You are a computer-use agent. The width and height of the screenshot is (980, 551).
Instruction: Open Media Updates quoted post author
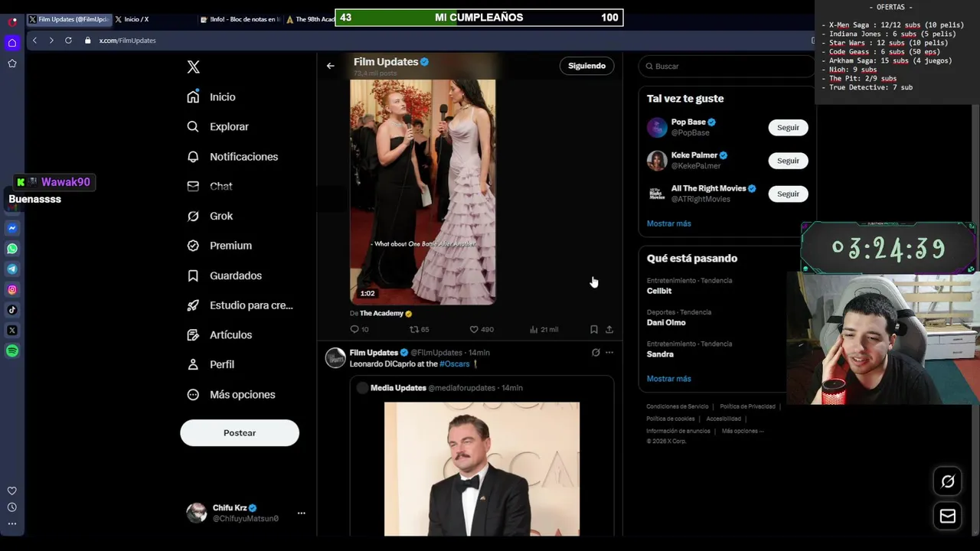tap(398, 388)
